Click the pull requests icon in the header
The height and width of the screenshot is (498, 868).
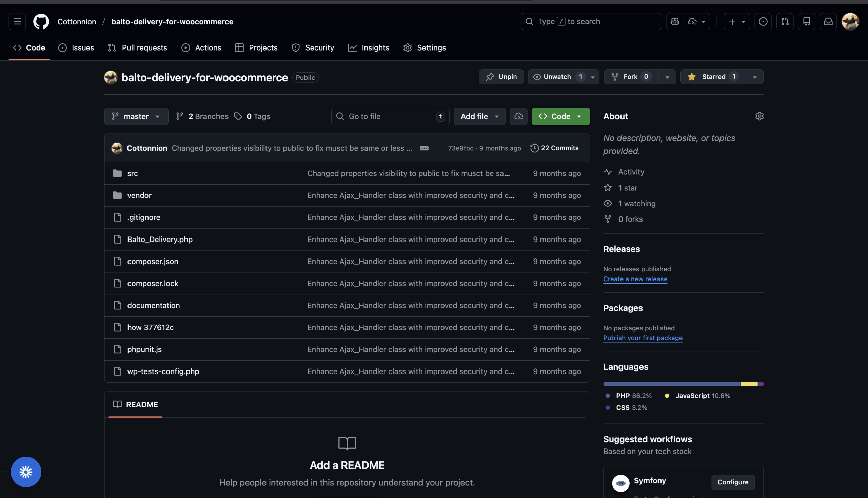(x=785, y=21)
